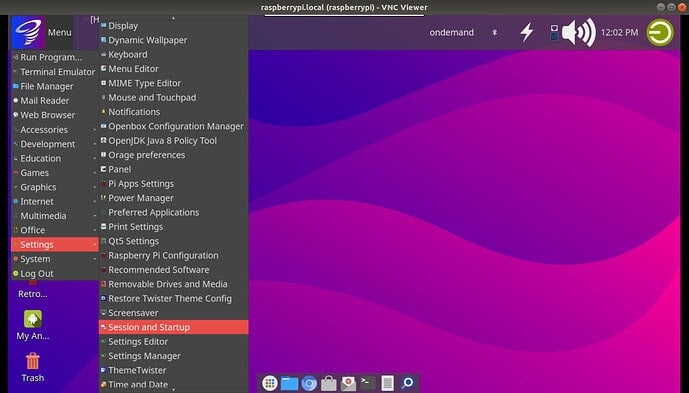Expand the Development submenu
This screenshot has height=393, width=689.
click(54, 144)
